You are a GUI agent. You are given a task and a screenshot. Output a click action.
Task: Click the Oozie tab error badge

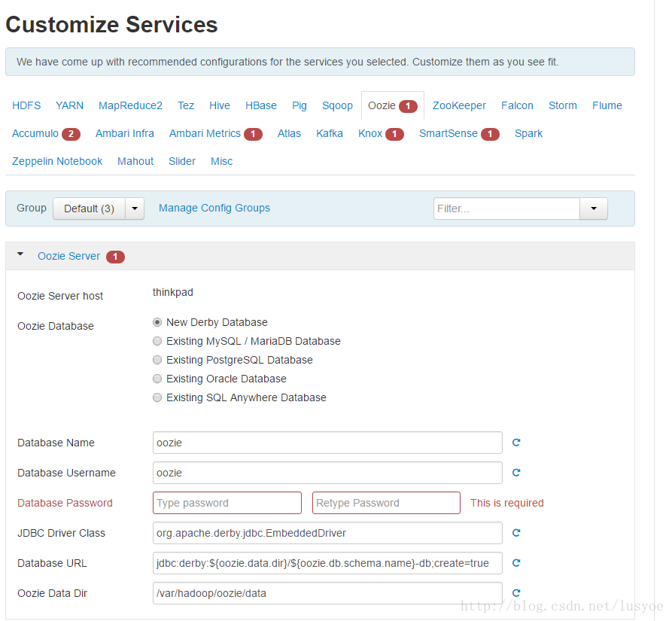(408, 106)
